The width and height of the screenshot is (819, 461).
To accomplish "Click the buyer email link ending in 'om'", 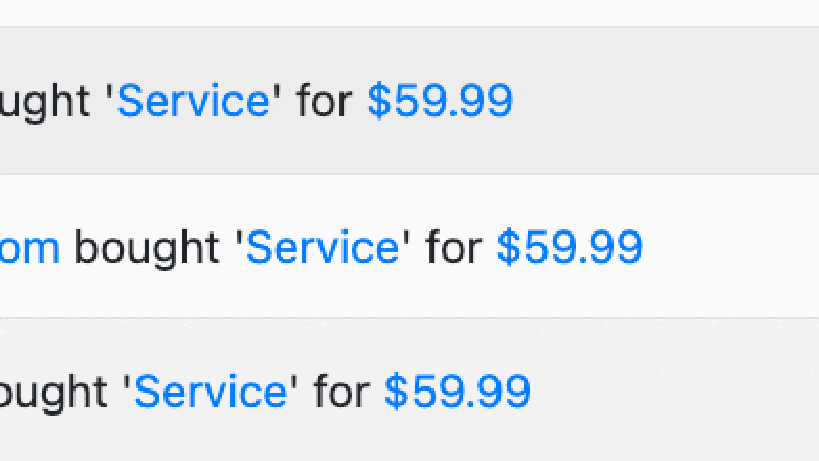I will point(30,247).
